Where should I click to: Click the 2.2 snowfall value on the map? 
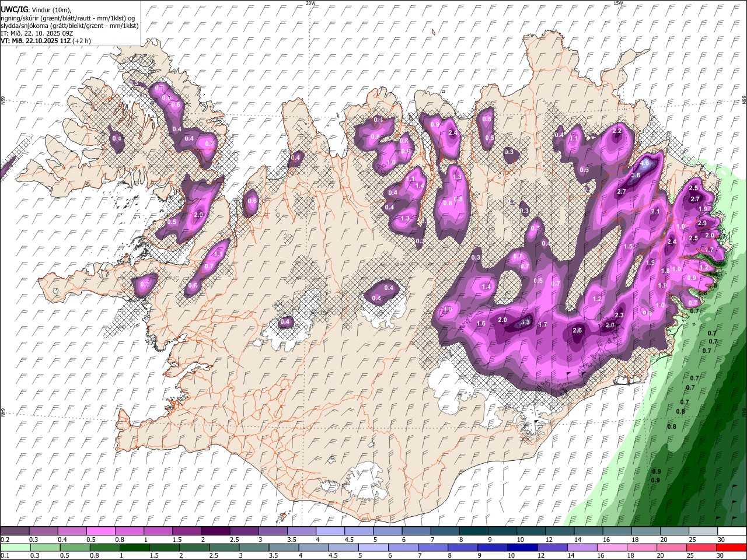pyautogui.click(x=617, y=131)
